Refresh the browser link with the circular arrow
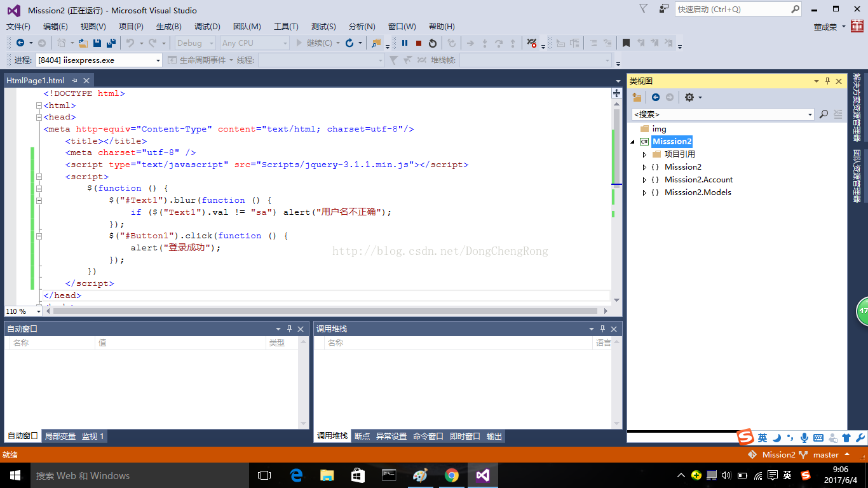Screen dimensions: 868x488 [349, 43]
